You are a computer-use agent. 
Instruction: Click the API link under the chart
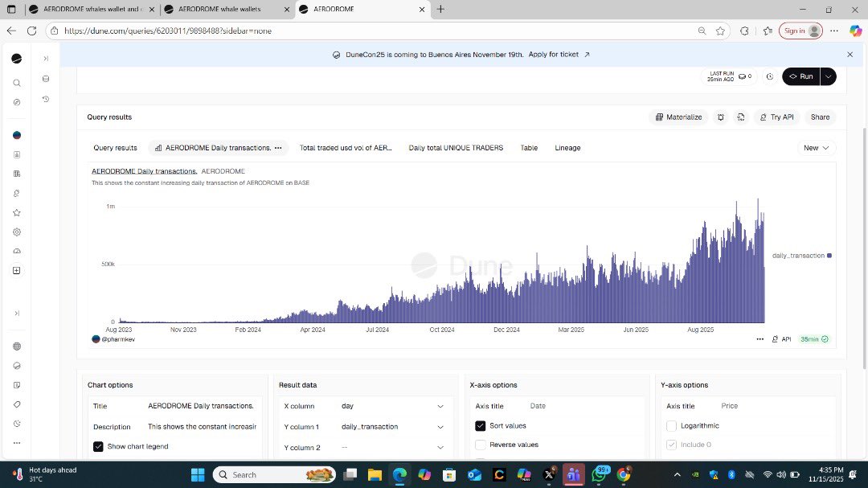point(782,339)
